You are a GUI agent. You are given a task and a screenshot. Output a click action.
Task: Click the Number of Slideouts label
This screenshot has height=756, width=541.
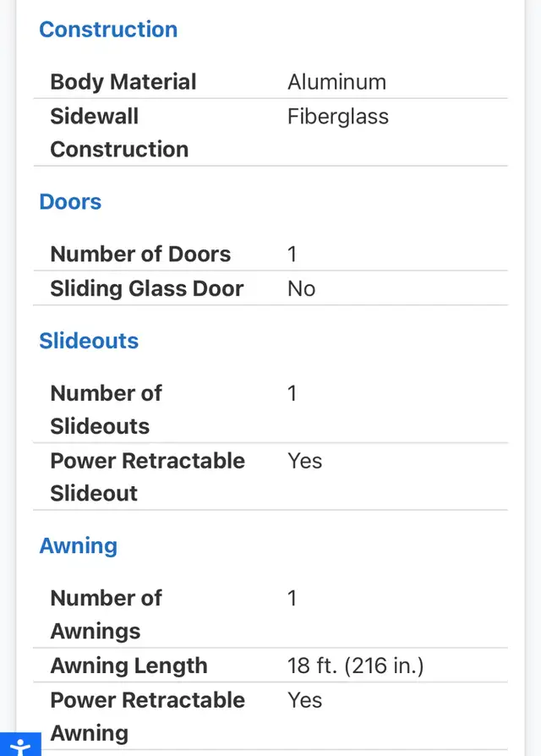point(107,410)
